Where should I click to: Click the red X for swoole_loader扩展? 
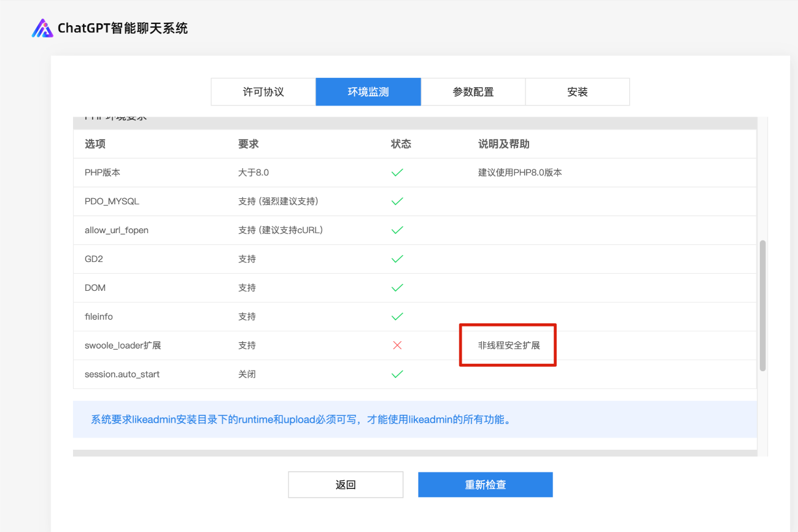pos(397,345)
